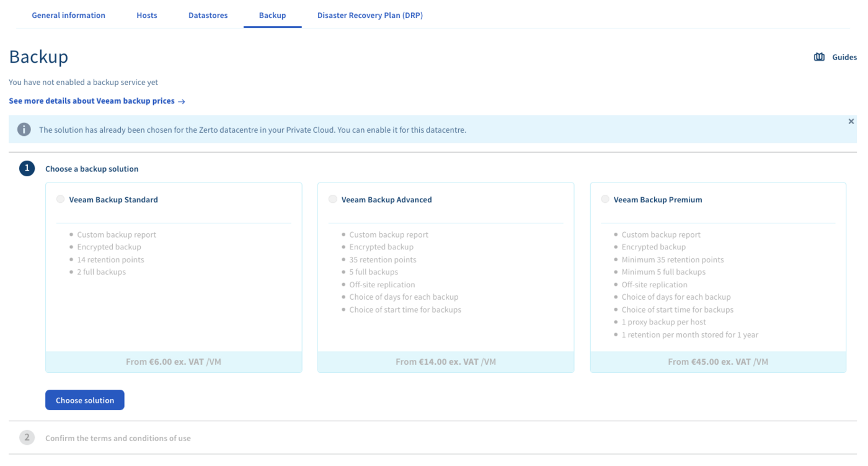Click the step 2 number badge

pos(27,437)
